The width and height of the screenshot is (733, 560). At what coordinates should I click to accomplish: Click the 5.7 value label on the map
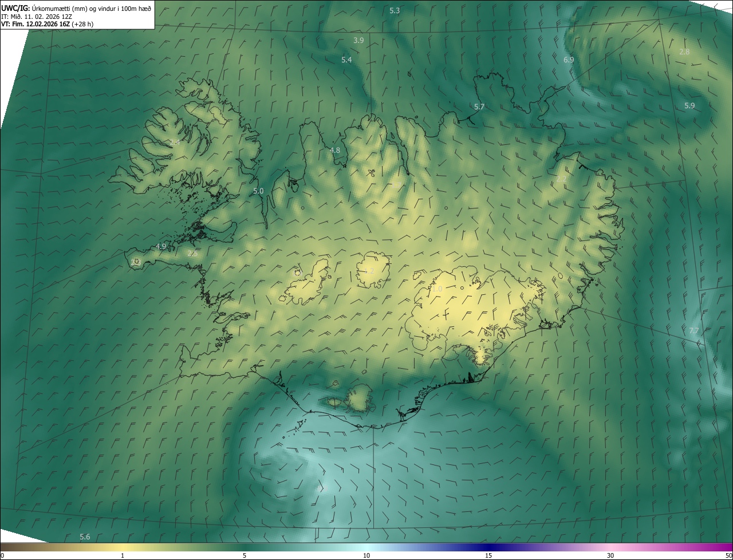[x=479, y=107]
